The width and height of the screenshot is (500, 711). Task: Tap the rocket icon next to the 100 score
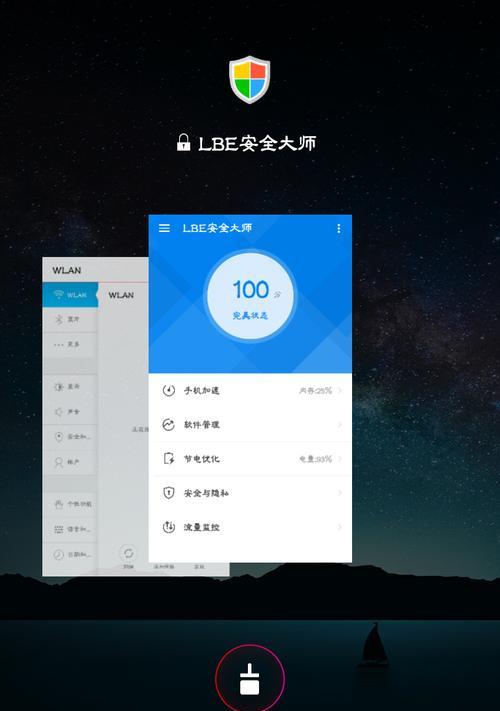277,294
